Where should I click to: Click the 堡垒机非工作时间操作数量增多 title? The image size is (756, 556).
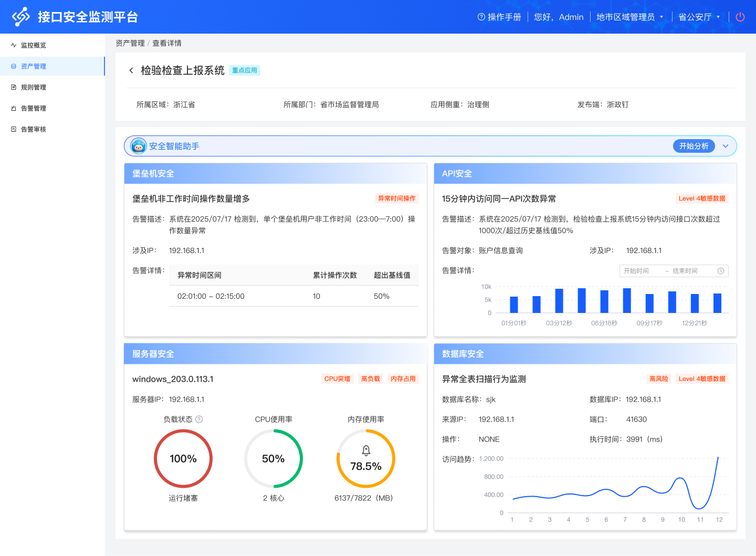(191, 198)
